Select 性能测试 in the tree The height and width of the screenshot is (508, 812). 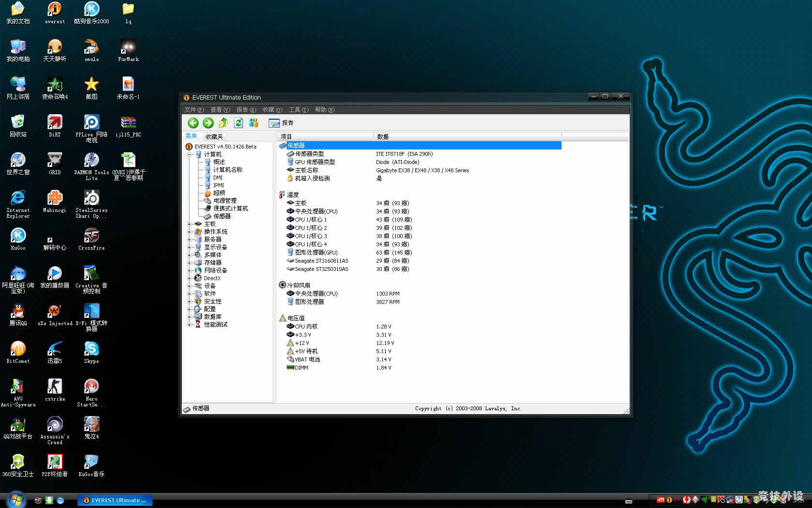[x=216, y=325]
